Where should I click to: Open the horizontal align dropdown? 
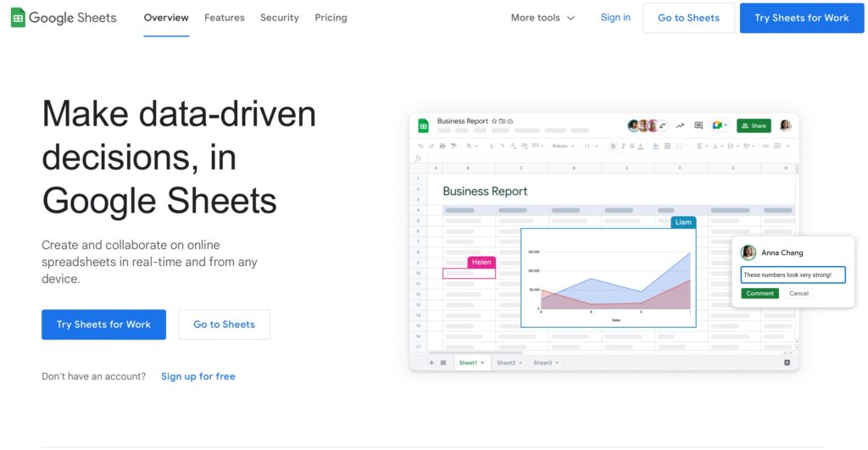pos(703,146)
